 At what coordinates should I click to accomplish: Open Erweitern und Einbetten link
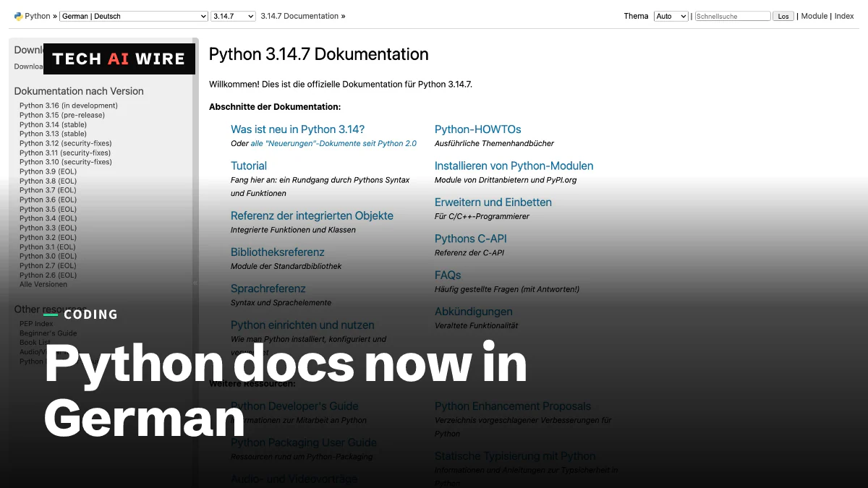click(493, 202)
